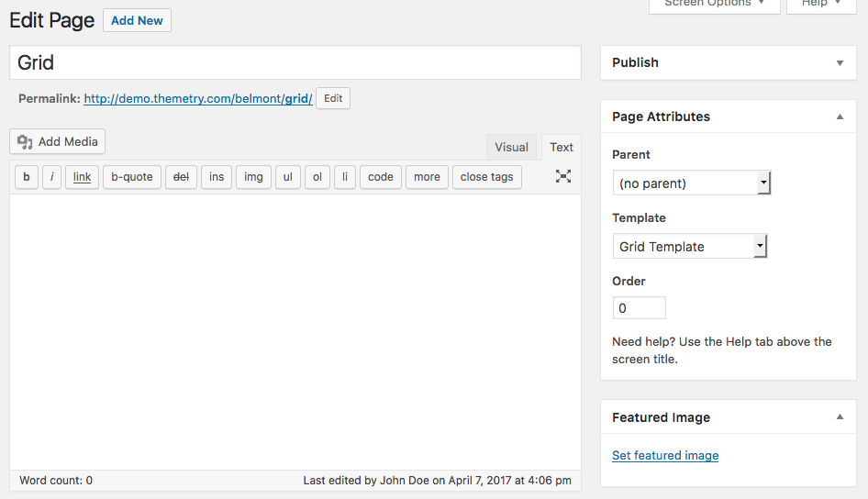The width and height of the screenshot is (868, 499).
Task: Click the Add New page button
Action: tap(137, 20)
